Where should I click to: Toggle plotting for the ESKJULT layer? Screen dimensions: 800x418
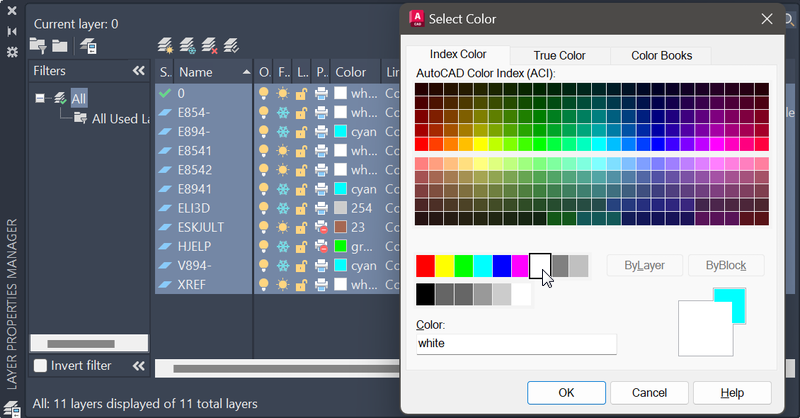[321, 227]
